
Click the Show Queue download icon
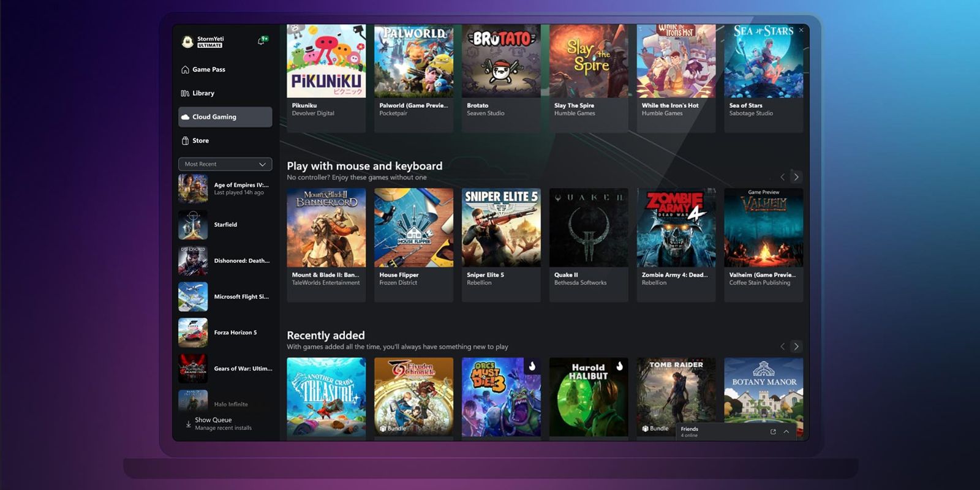[x=188, y=424]
